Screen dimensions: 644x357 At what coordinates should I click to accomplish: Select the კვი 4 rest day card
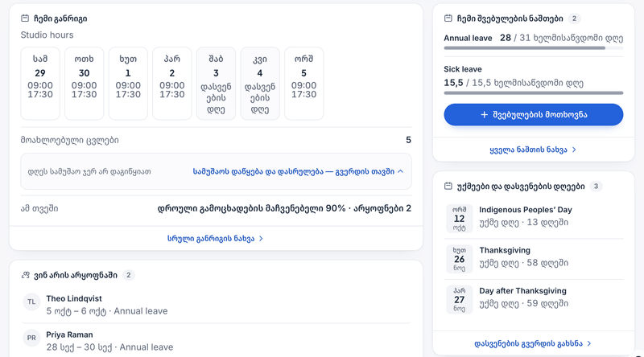(x=260, y=84)
